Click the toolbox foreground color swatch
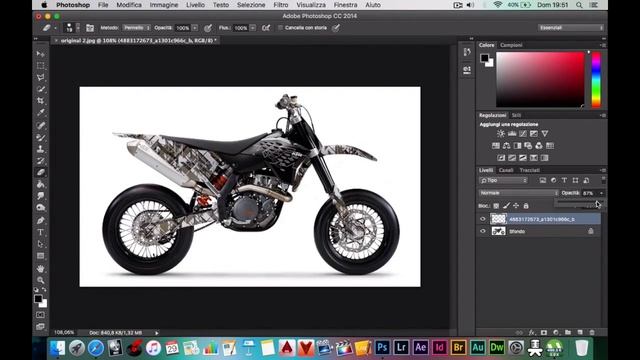This screenshot has height=360, width=640. (x=38, y=299)
